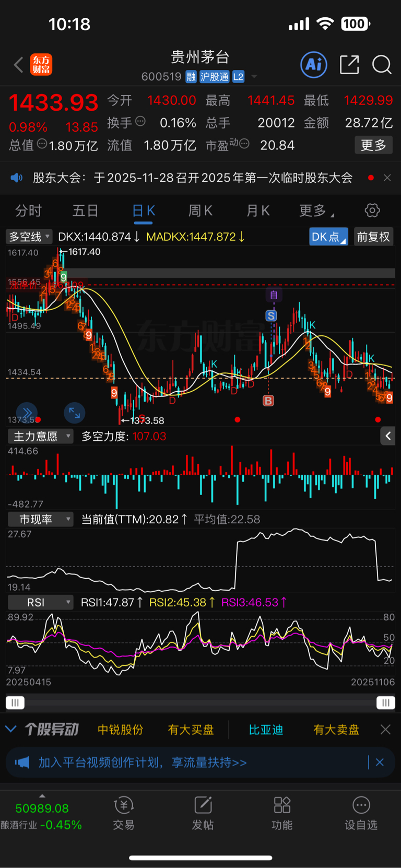Tap right handle of range slider
Screen dimensions: 401x868
point(386,703)
